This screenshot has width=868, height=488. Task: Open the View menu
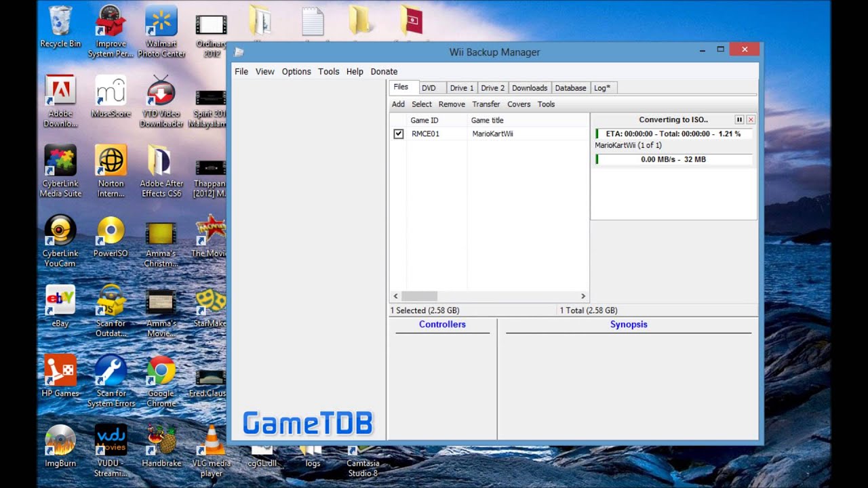tap(265, 72)
